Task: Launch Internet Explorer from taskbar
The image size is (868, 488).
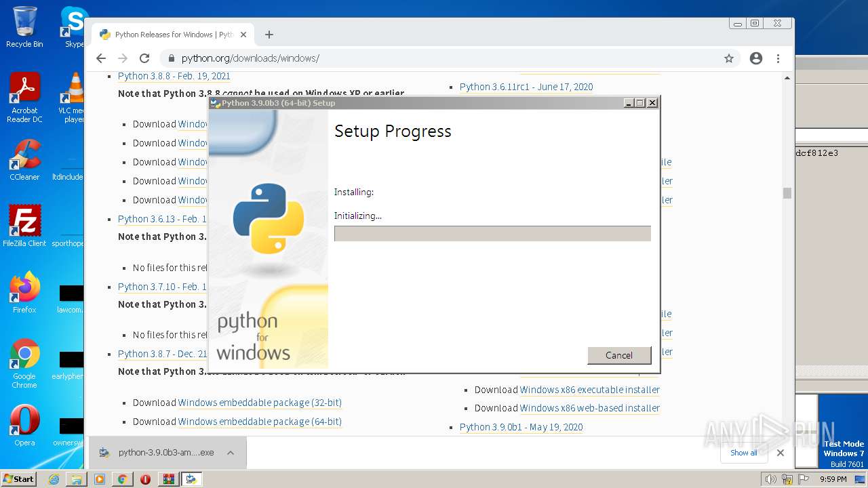Action: [54, 479]
